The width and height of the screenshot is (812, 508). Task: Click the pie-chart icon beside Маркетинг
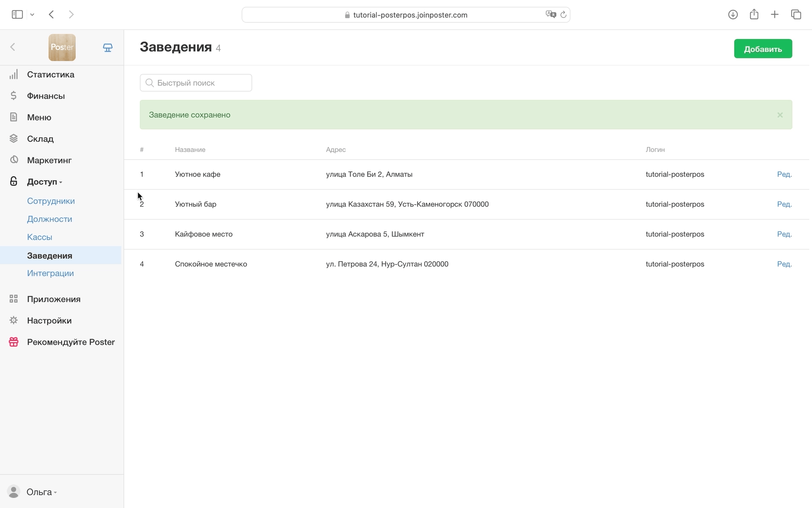point(14,160)
